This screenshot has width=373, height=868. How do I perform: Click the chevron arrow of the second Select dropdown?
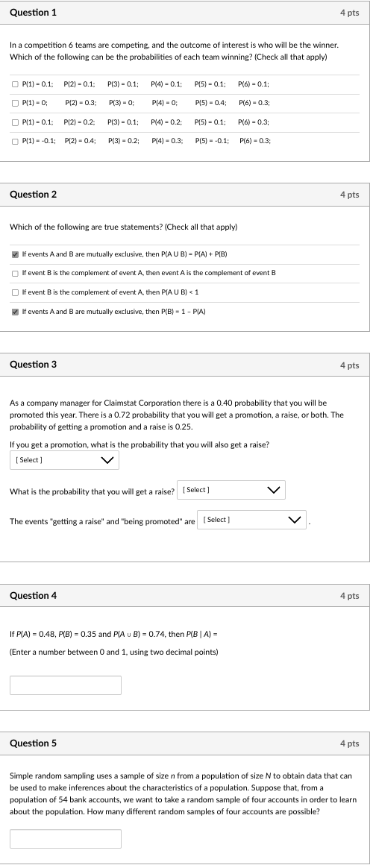(x=274, y=490)
